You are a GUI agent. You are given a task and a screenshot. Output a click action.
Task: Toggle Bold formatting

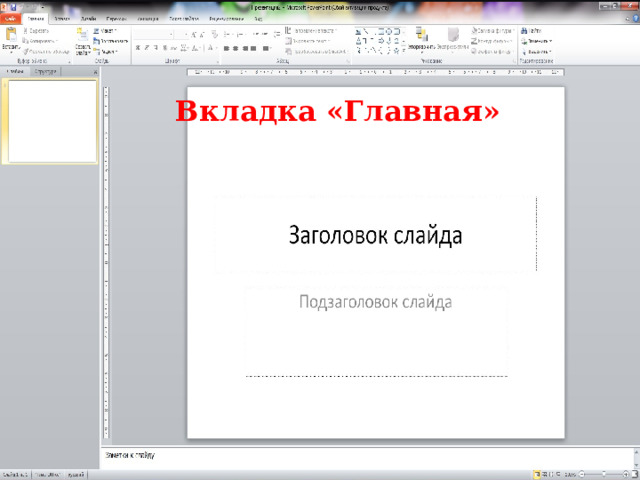(x=138, y=48)
